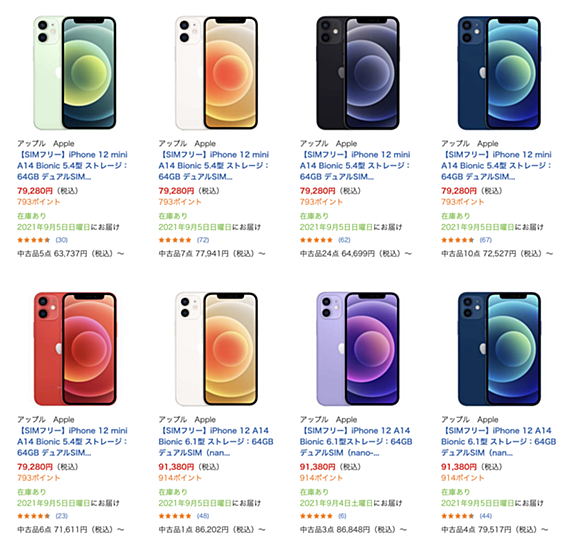The image size is (586, 546).
Task: Open the purple iPhone 12 product image
Action: [358, 349]
